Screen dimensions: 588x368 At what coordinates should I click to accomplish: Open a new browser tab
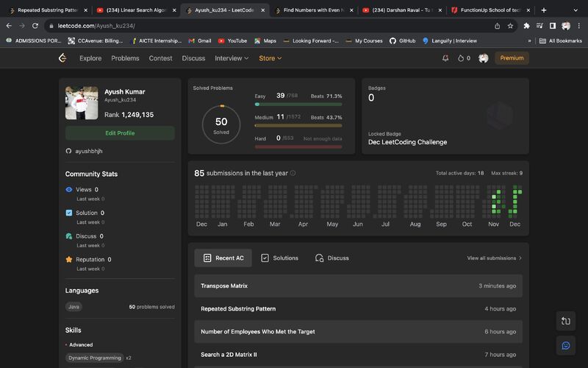point(544,10)
